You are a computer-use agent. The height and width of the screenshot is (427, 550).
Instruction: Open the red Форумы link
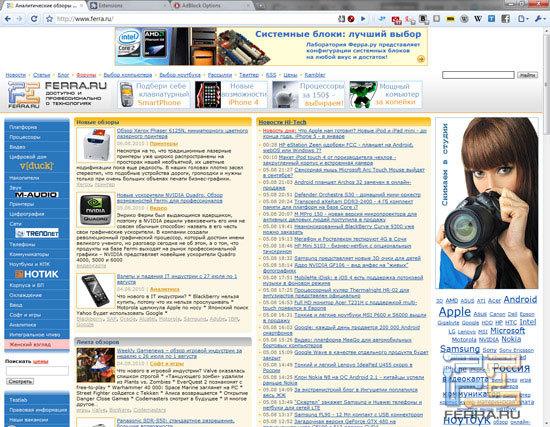click(86, 75)
